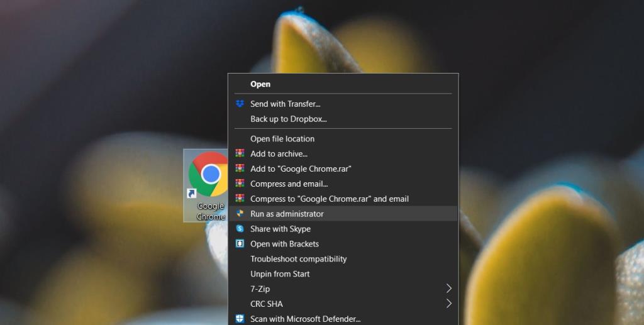The width and height of the screenshot is (644, 325).
Task: Click WinRAR icon beside Compress and email
Action: (x=240, y=184)
